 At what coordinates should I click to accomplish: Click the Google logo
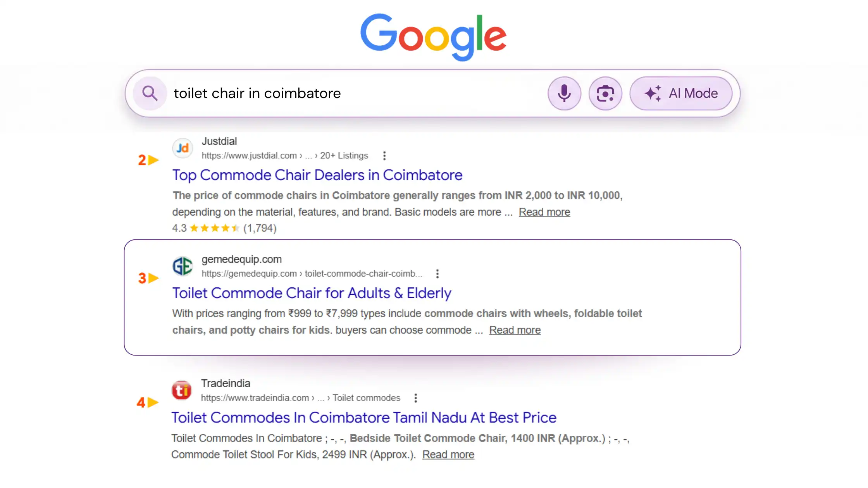[433, 37]
